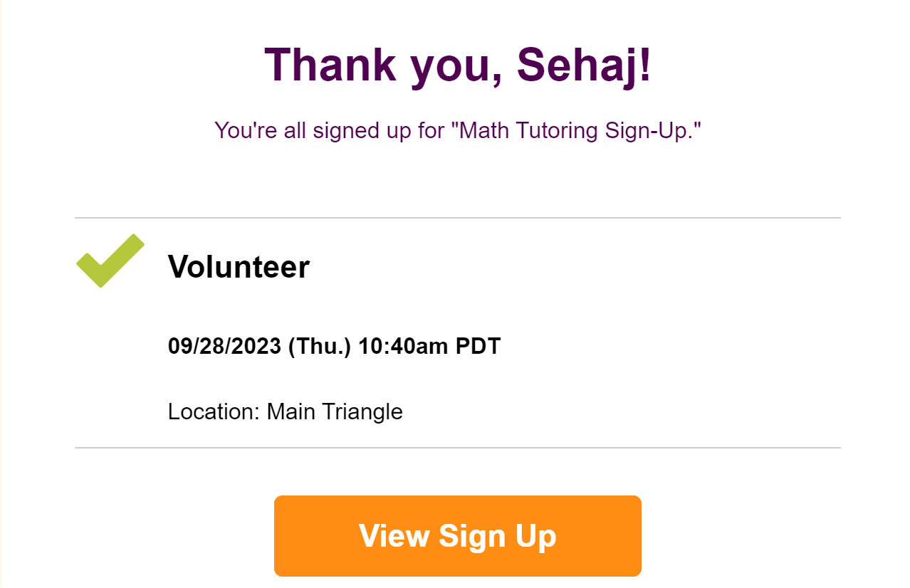
Task: Click the PDT time zone label
Action: click(x=478, y=347)
